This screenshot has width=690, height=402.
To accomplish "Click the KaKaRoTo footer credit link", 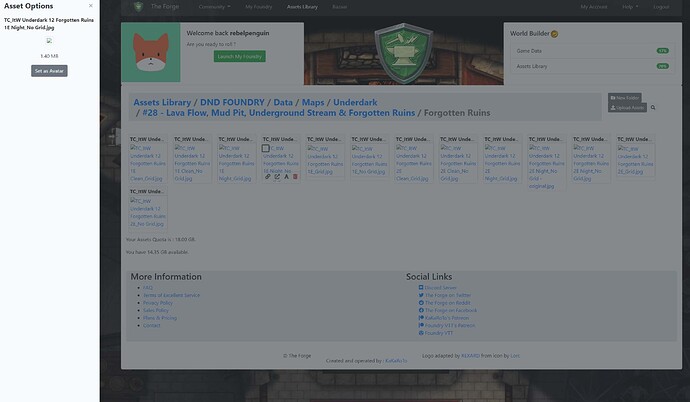I will (x=396, y=361).
